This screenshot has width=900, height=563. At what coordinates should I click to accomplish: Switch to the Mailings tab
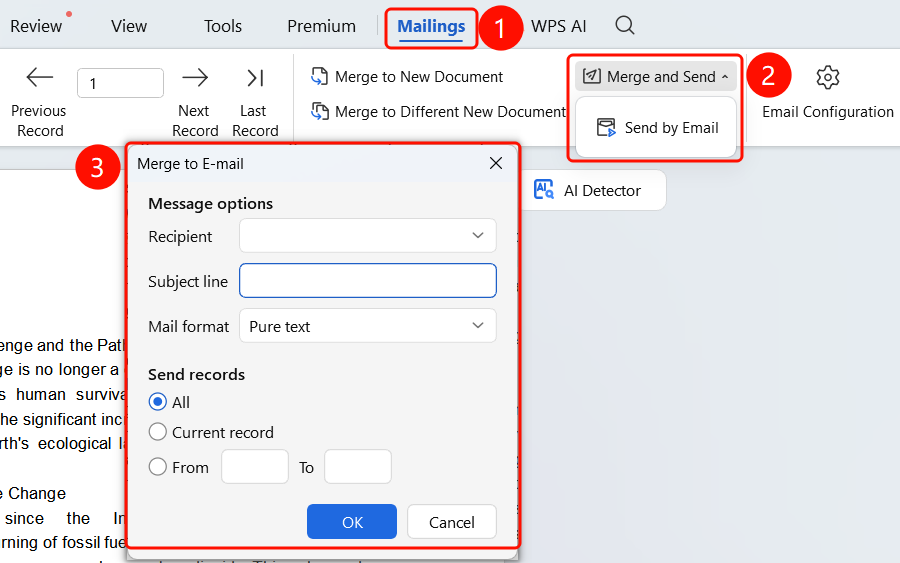(x=431, y=26)
